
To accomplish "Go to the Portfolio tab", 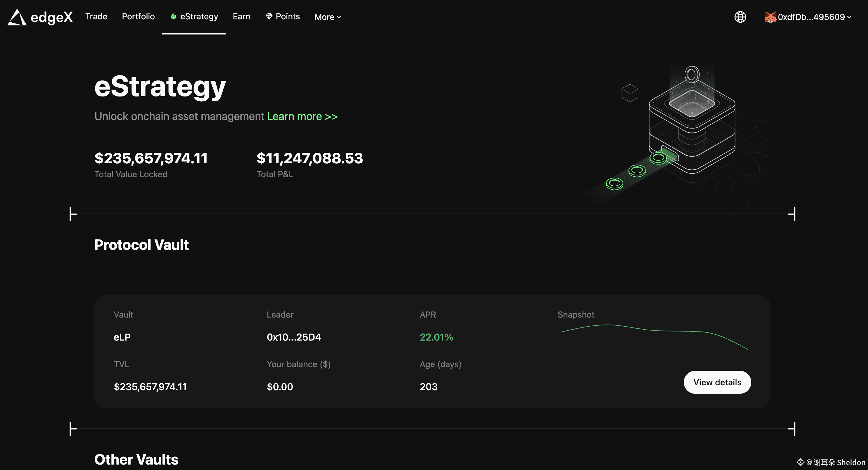I will 138,17.
